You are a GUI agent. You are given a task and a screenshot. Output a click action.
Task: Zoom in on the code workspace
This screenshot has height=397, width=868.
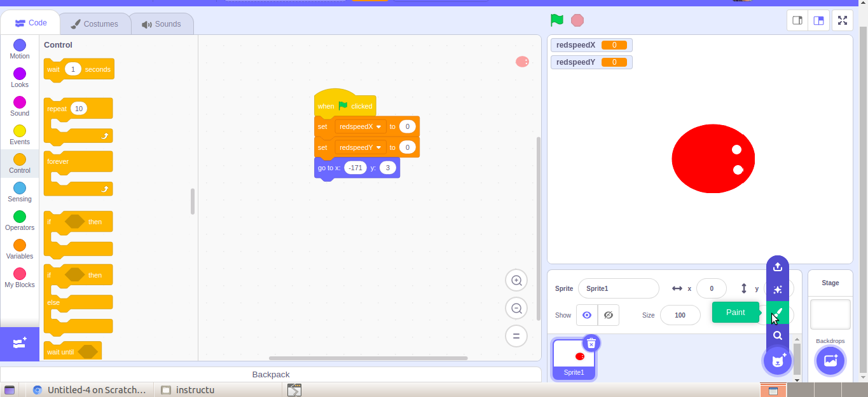click(516, 279)
